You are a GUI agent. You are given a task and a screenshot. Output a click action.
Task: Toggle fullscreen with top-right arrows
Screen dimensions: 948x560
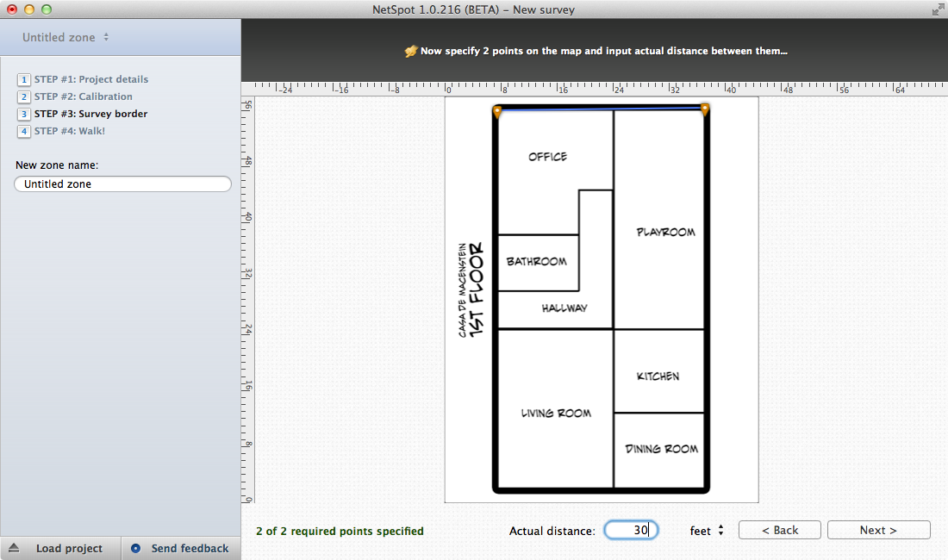(x=937, y=10)
